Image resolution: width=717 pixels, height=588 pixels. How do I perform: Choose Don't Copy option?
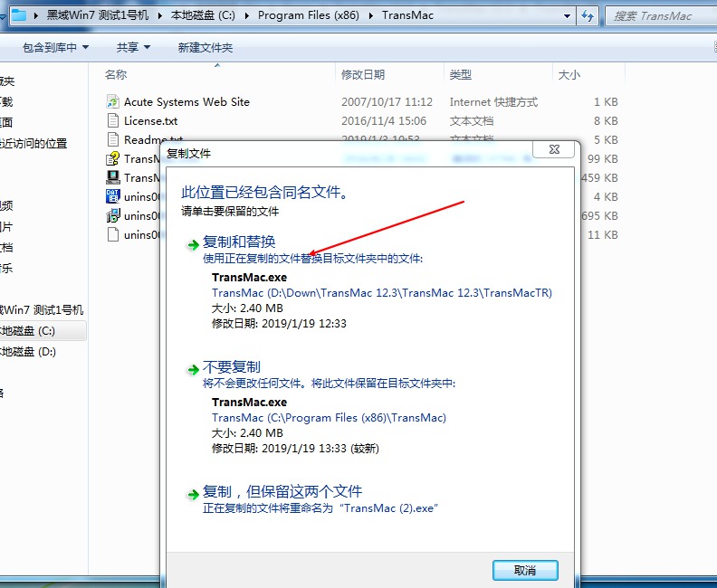pos(232,367)
